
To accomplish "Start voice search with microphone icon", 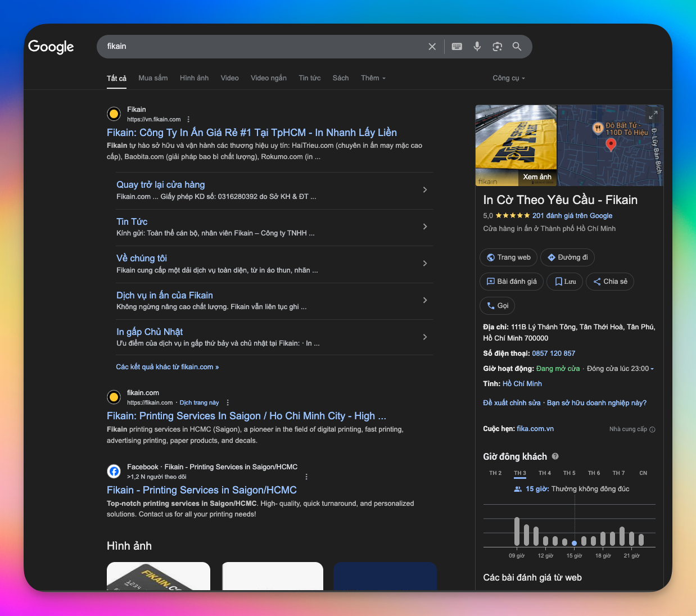I will (x=477, y=47).
